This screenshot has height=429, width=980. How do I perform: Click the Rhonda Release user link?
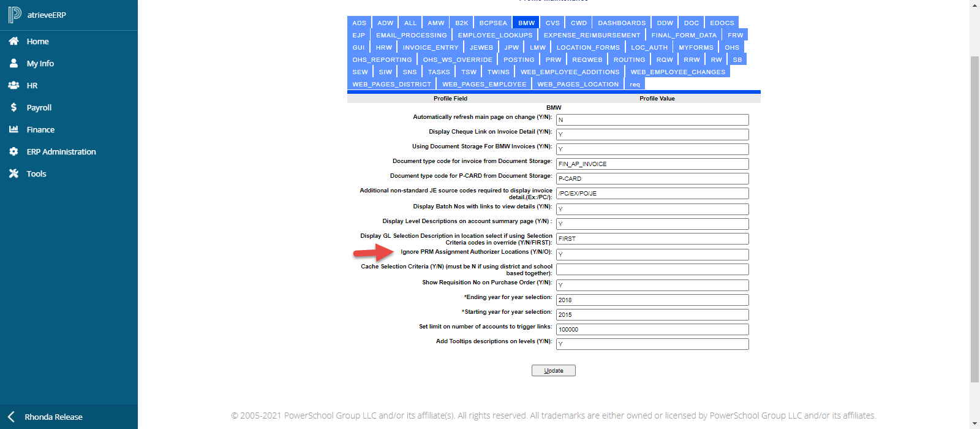point(53,417)
